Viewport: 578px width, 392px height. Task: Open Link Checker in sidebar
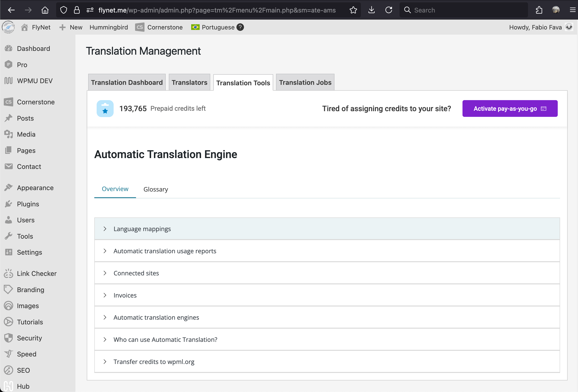[x=37, y=274]
